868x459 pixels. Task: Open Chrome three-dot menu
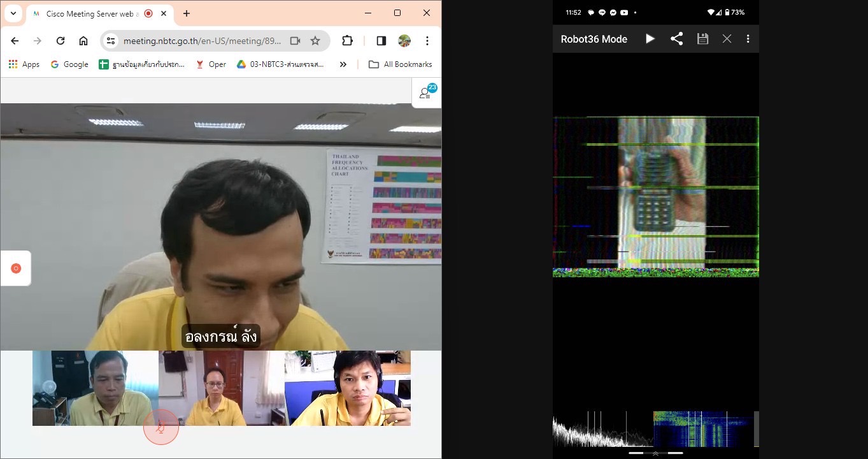(427, 41)
